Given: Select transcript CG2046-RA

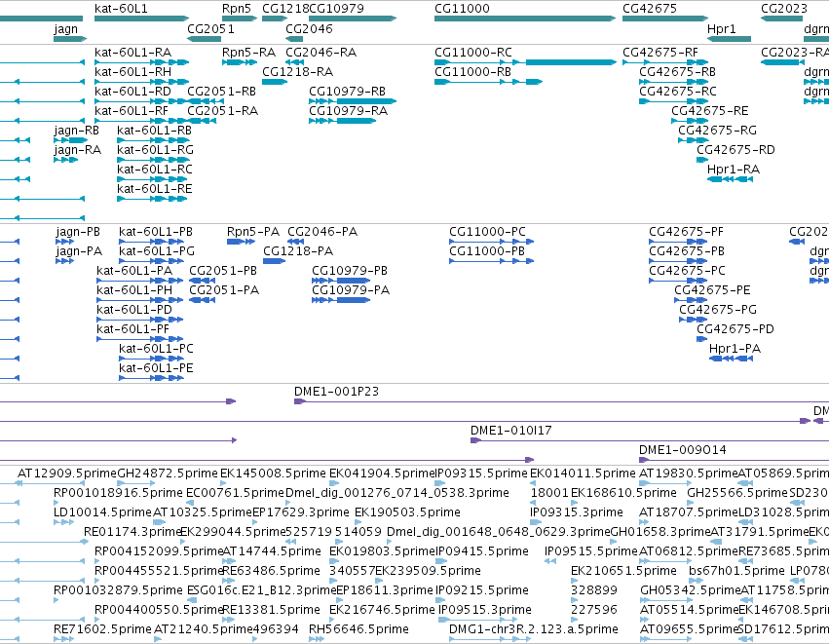Looking at the screenshot, I should (321, 53).
